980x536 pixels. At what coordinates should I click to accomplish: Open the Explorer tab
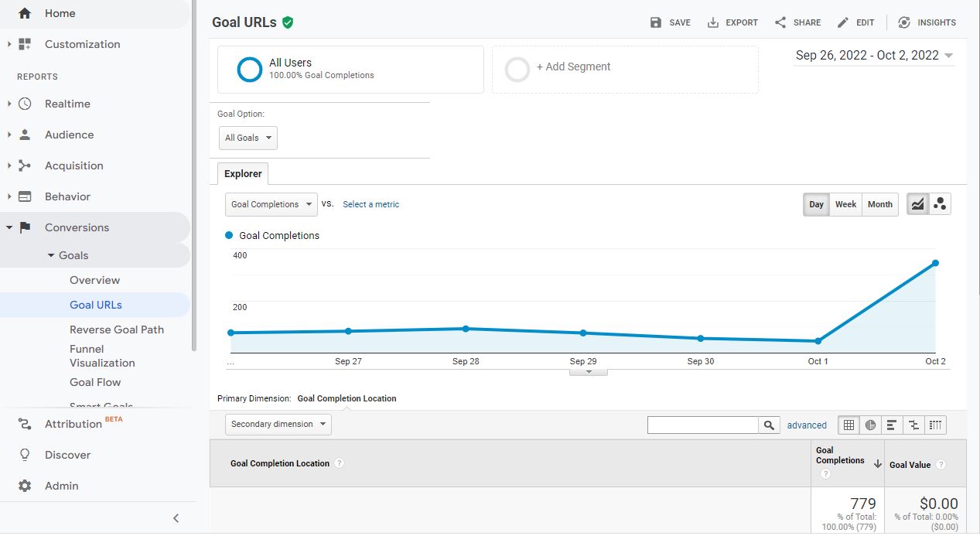tap(243, 173)
